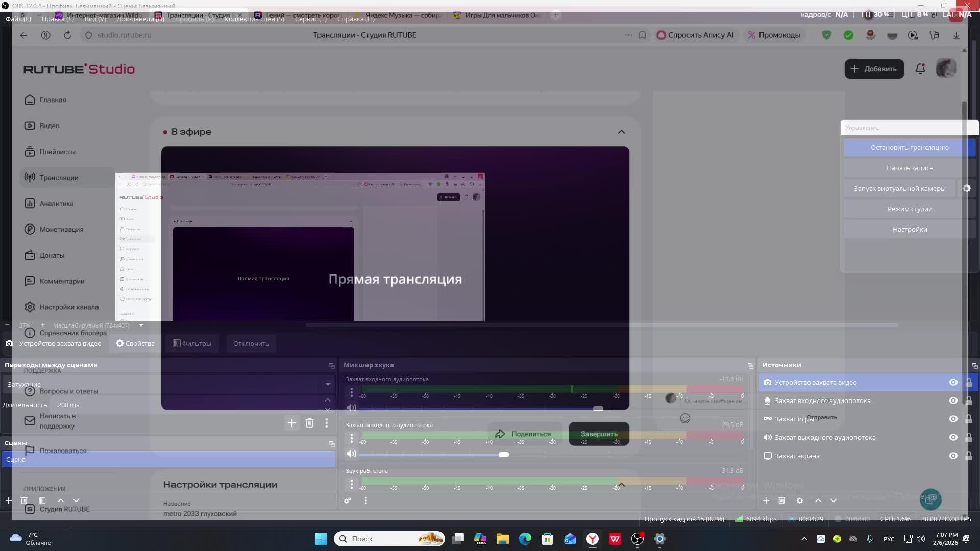Delete the transition with the trash icon

(x=309, y=423)
